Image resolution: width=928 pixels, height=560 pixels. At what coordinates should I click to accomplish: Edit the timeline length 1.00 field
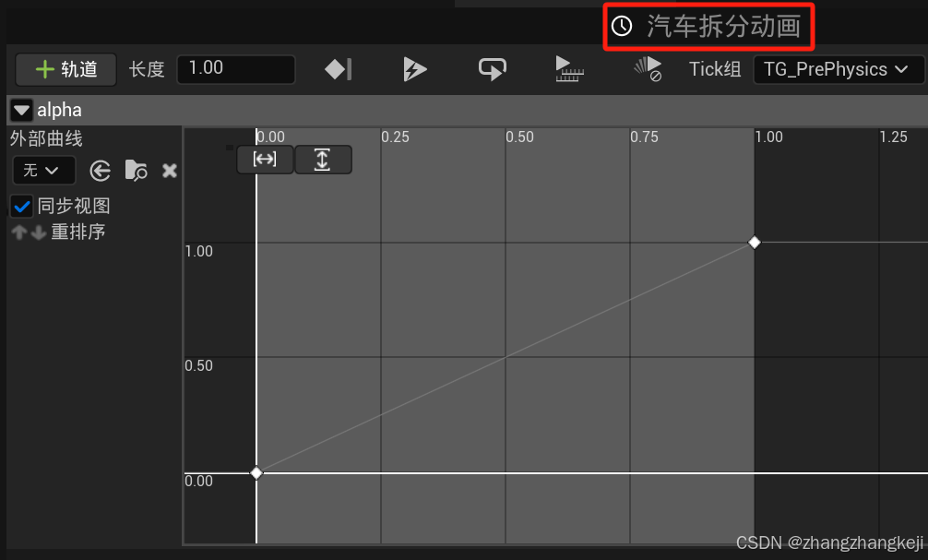[x=235, y=68]
